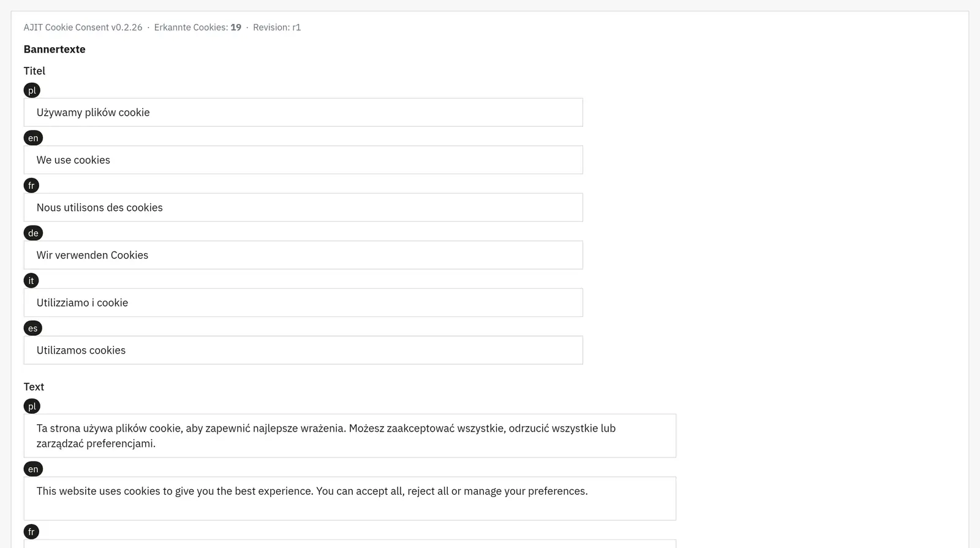Image resolution: width=980 pixels, height=548 pixels.
Task: Place cursor in Spanish title 'Utilizamos cookies'
Action: point(303,350)
